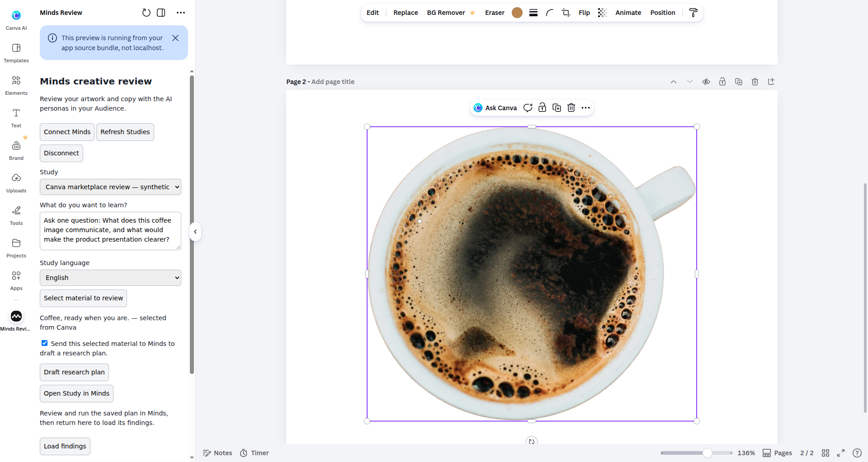This screenshot has width=868, height=462.
Task: Open more options for selected image
Action: coord(585,107)
